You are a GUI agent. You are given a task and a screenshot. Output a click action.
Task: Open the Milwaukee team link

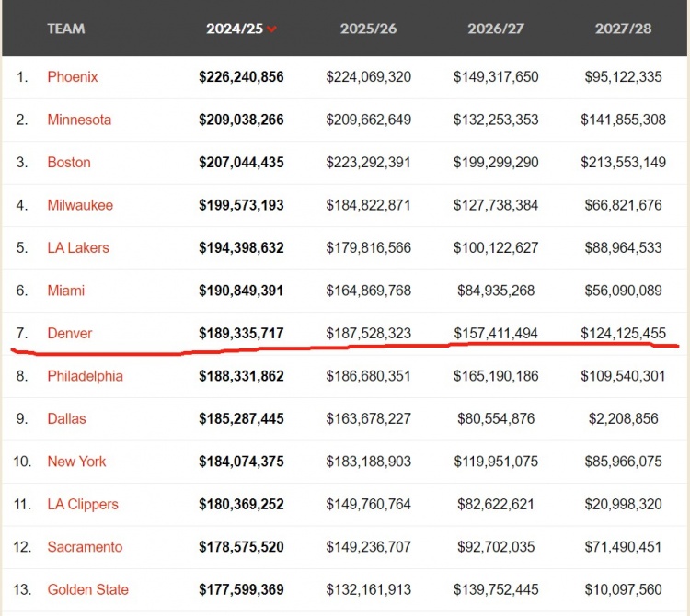(x=80, y=205)
